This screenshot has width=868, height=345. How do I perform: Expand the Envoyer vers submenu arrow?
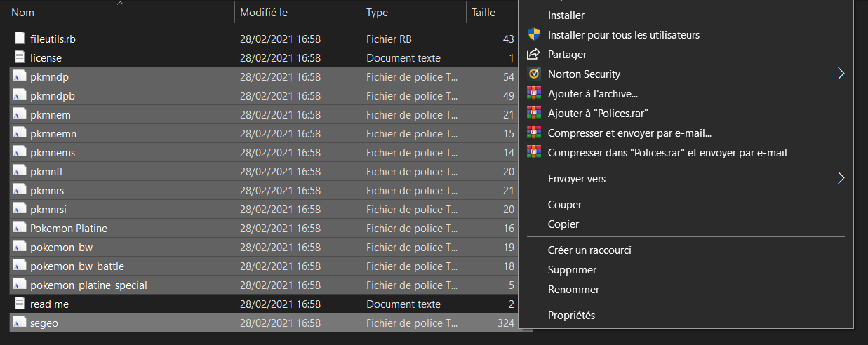click(x=841, y=179)
